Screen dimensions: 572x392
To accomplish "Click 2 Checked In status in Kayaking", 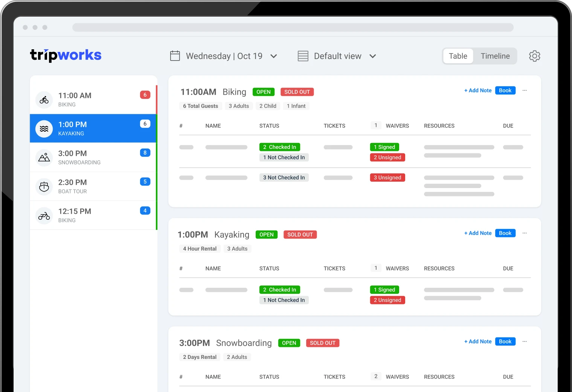I will tap(280, 290).
